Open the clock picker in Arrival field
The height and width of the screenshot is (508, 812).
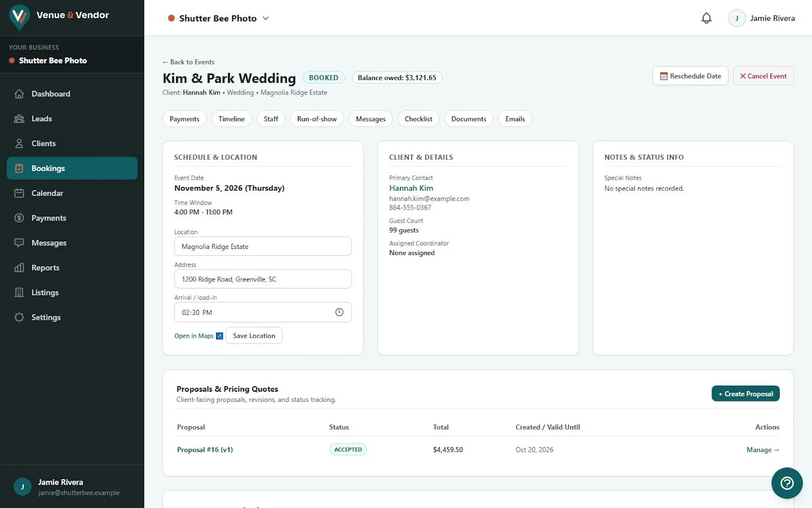[340, 312]
